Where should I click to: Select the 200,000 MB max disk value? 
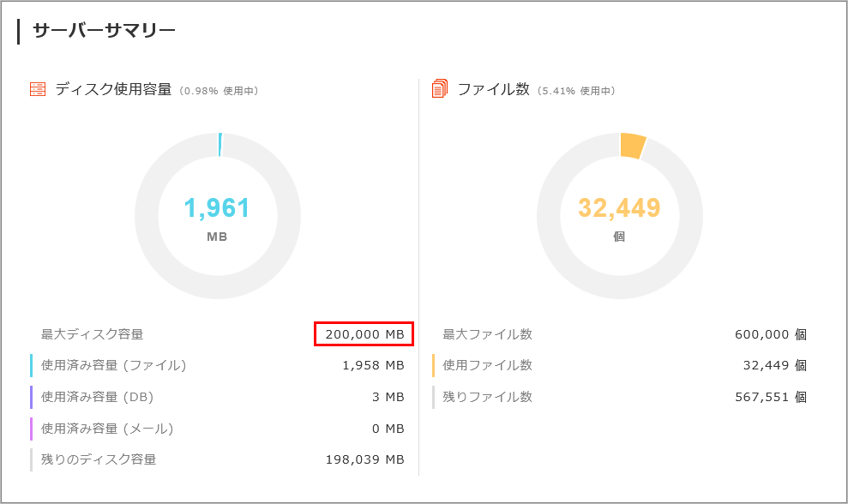364,334
